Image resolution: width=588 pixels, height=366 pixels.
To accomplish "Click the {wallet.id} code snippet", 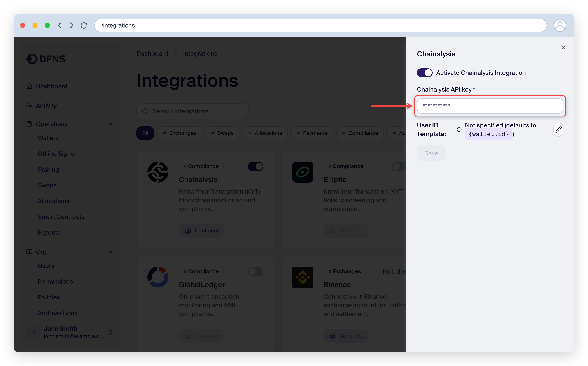I will click(x=489, y=134).
